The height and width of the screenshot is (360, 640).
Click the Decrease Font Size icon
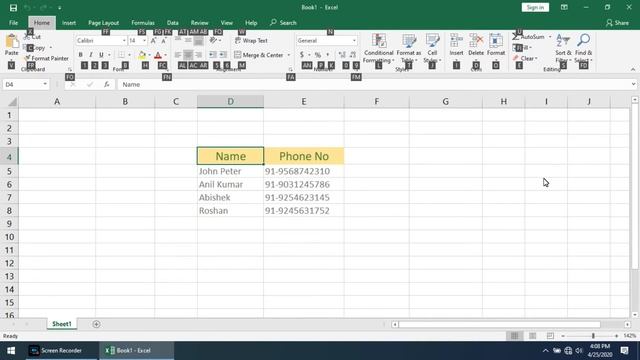(x=164, y=40)
